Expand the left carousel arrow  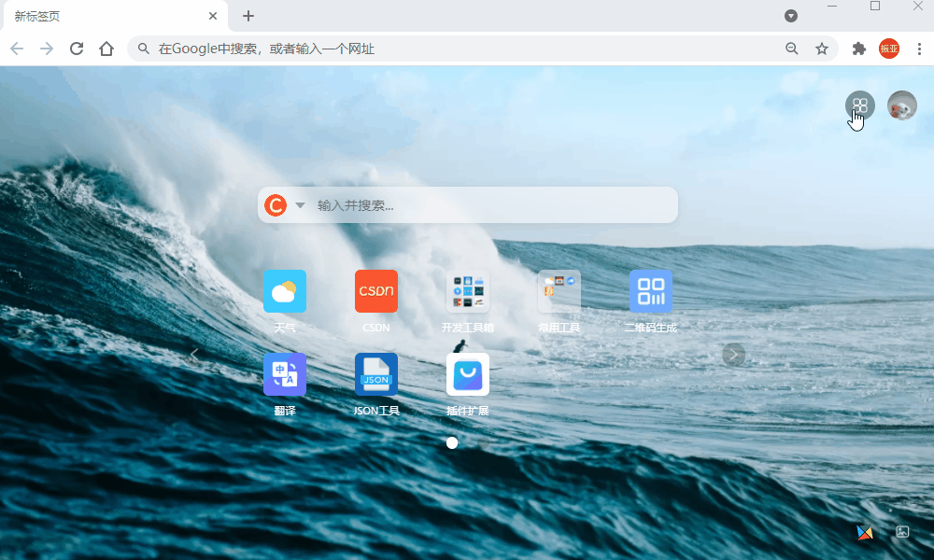[194, 355]
